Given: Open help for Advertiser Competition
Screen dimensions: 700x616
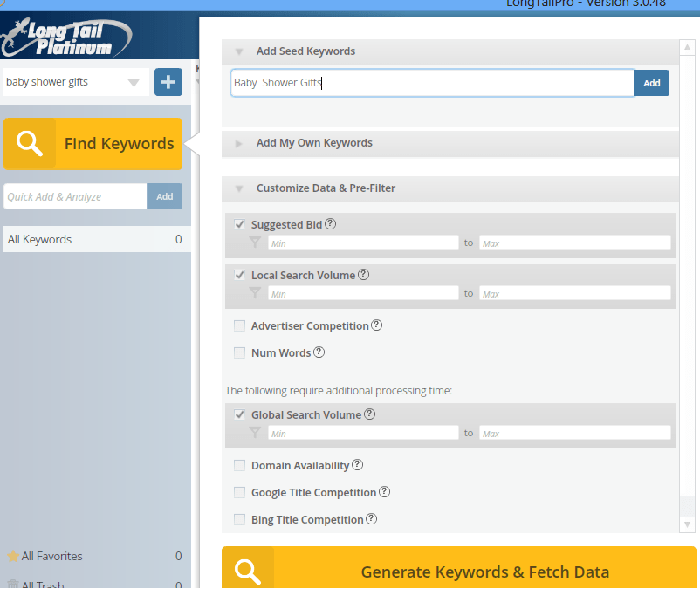Looking at the screenshot, I should coord(377,325).
